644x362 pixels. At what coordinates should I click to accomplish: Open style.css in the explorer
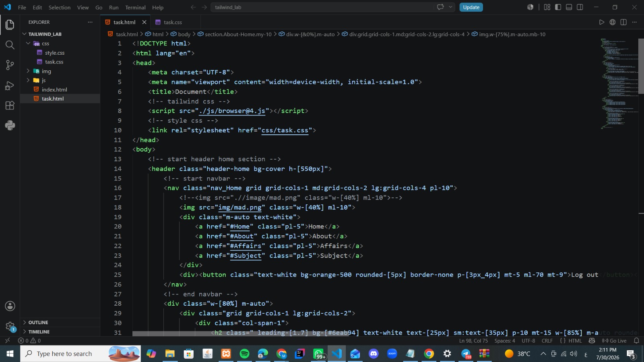(x=55, y=53)
